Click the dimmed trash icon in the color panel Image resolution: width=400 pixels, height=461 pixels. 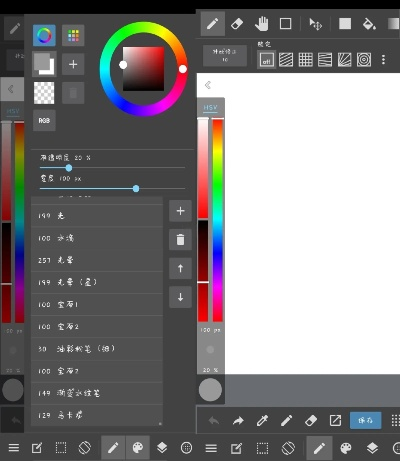coord(73,93)
